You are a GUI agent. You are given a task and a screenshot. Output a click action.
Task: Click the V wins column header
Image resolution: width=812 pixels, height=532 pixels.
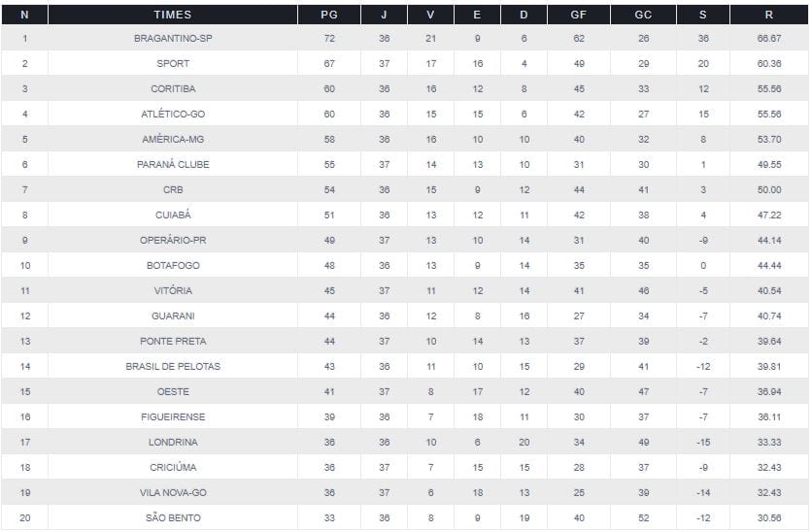[x=430, y=15]
